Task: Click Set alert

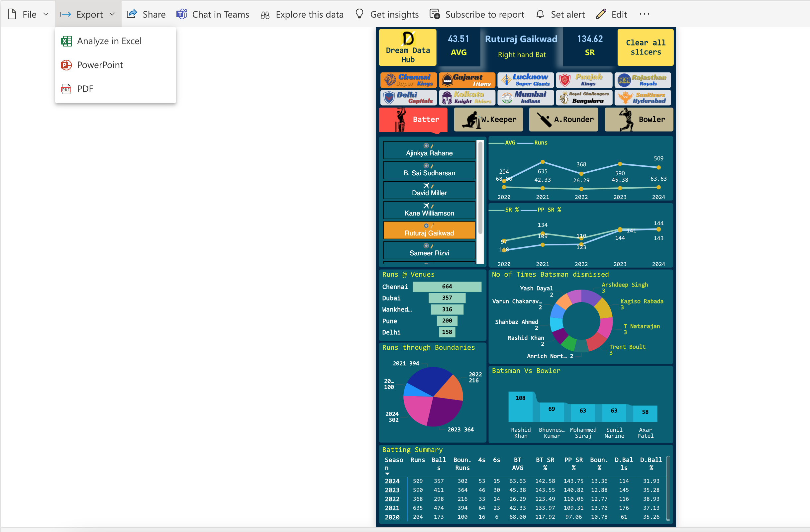Action: 560,14
